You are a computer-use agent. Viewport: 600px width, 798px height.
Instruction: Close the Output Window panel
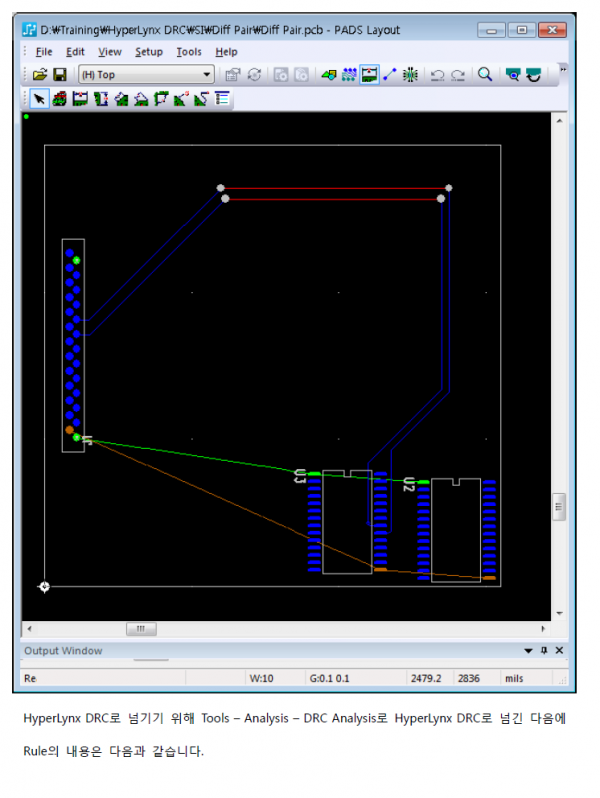click(x=558, y=651)
